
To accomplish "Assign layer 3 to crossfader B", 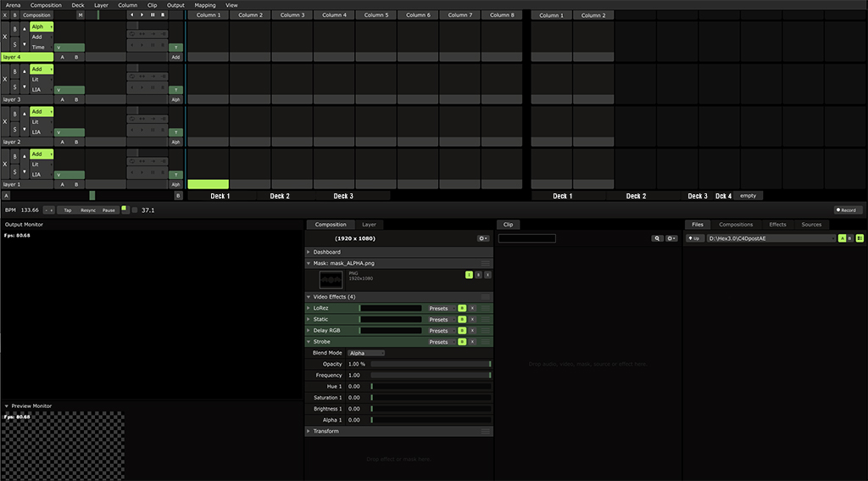I will coord(76,100).
